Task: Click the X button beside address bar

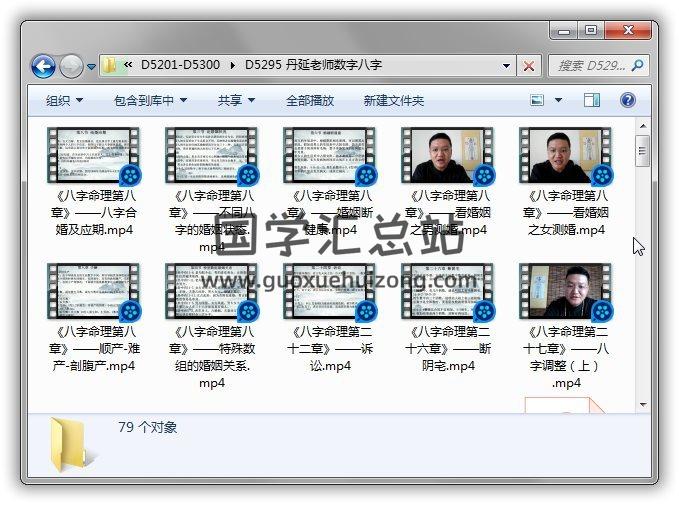Action: click(529, 66)
